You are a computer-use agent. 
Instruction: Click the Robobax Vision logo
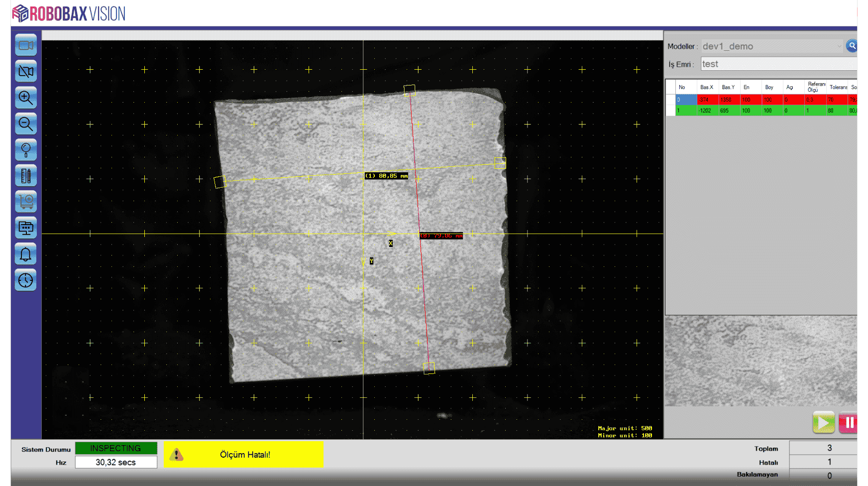point(69,13)
